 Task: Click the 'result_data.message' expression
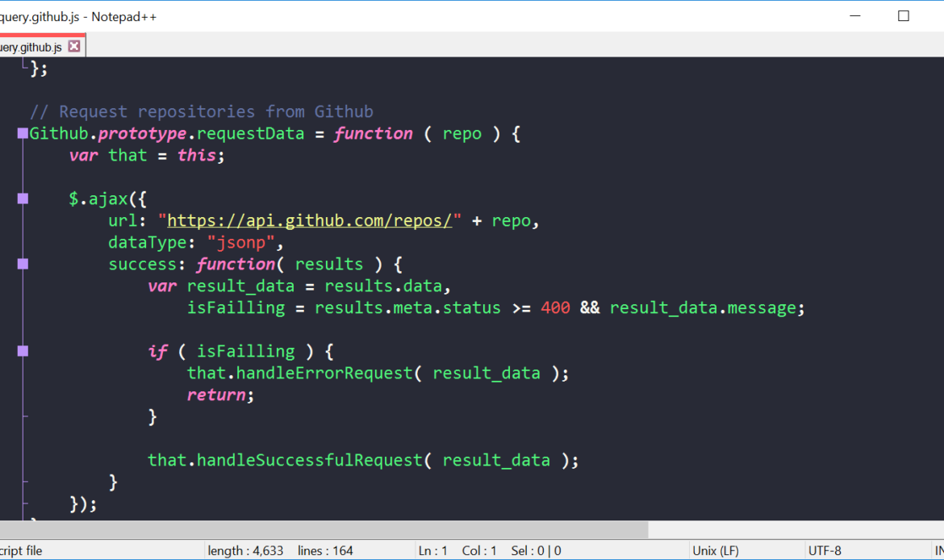703,308
